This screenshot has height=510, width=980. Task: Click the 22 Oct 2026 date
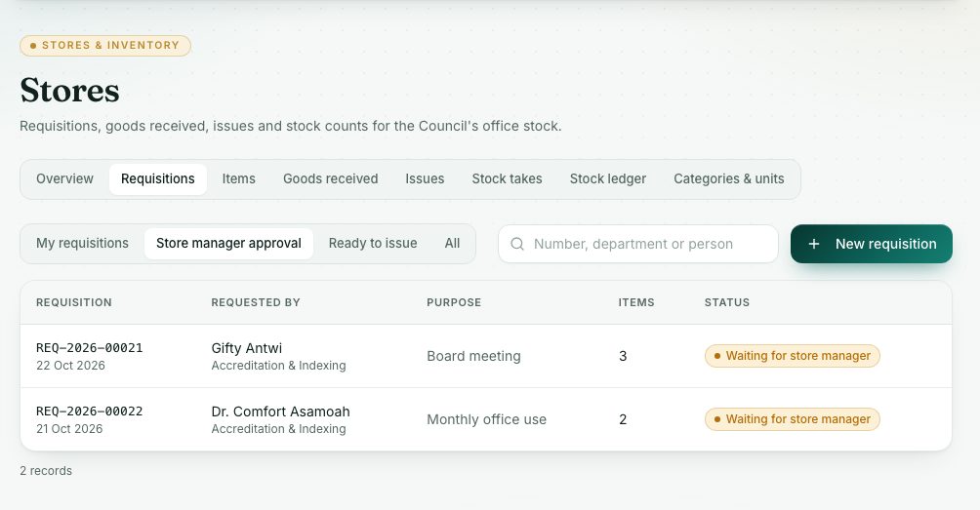tap(70, 366)
